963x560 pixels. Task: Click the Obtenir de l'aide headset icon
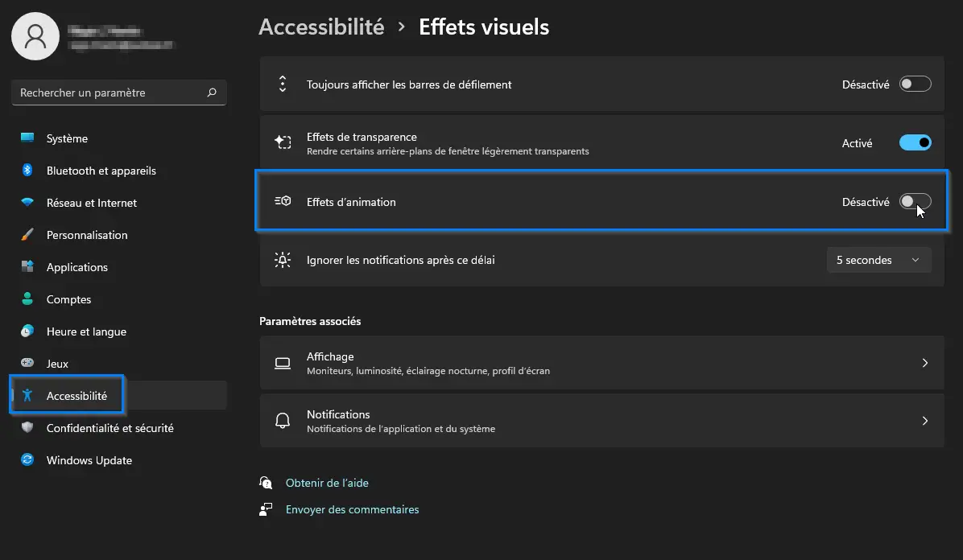(x=266, y=483)
